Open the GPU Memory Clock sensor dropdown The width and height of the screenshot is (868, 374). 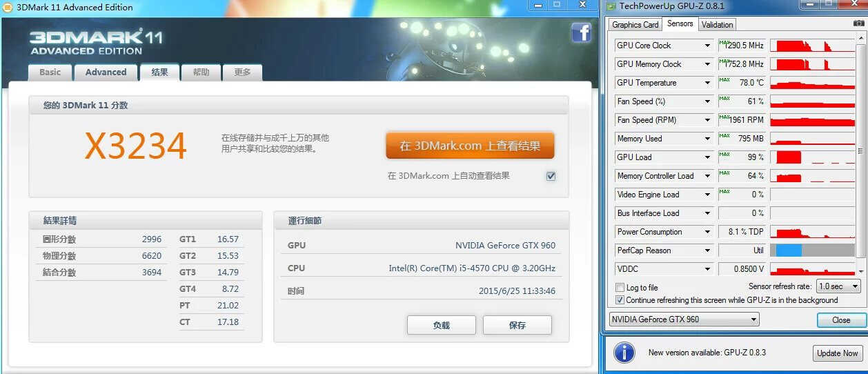click(x=707, y=64)
